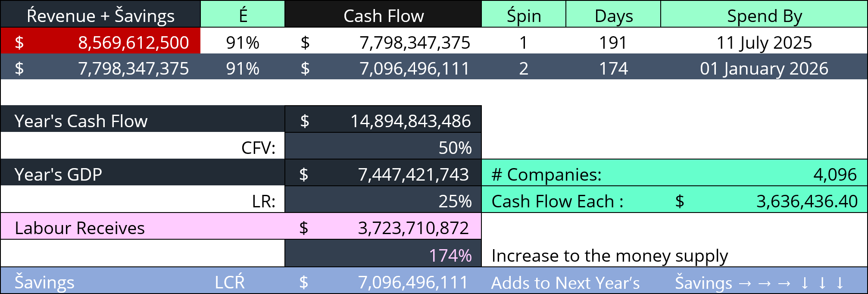Select the Cash Flow Each amount 3,636,436.40

[x=807, y=201]
